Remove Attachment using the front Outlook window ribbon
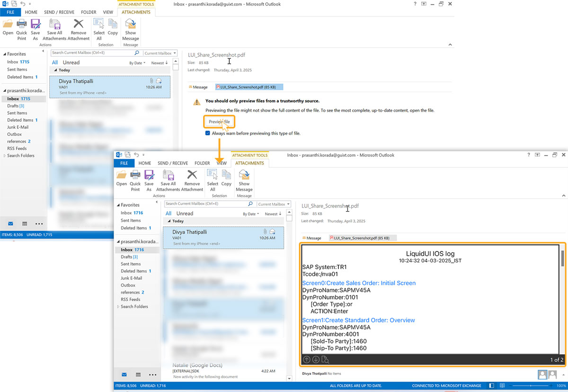The height and width of the screenshot is (392, 568). 192,180
